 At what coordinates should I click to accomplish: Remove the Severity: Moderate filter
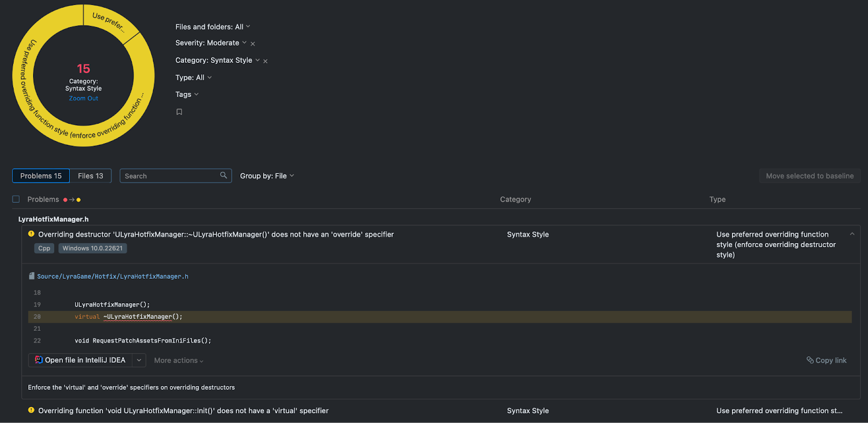[253, 43]
